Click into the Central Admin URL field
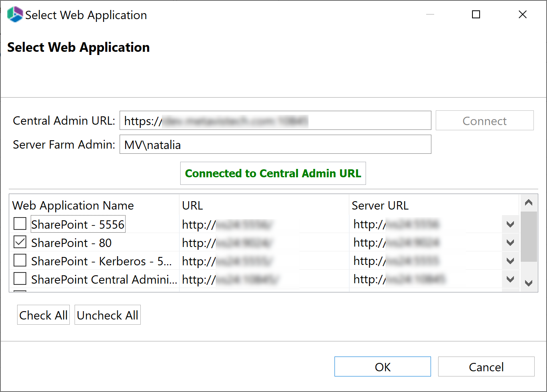Viewport: 547px width, 392px height. point(275,121)
